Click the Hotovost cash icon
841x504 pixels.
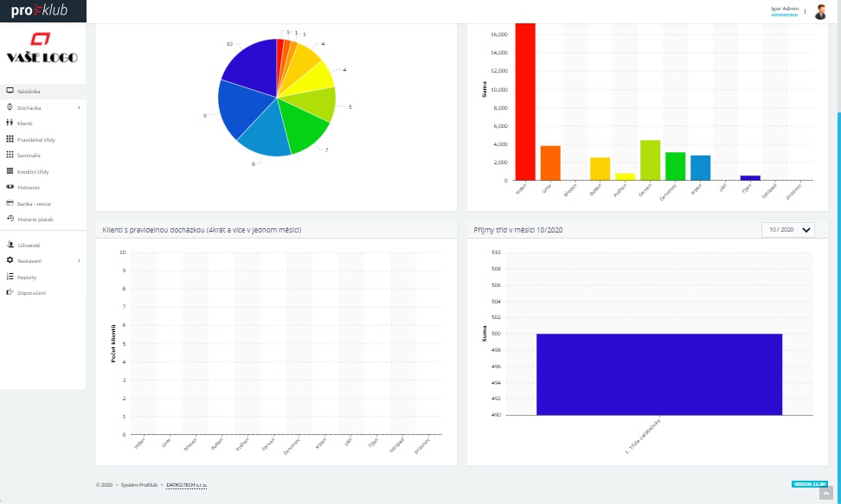click(x=10, y=187)
